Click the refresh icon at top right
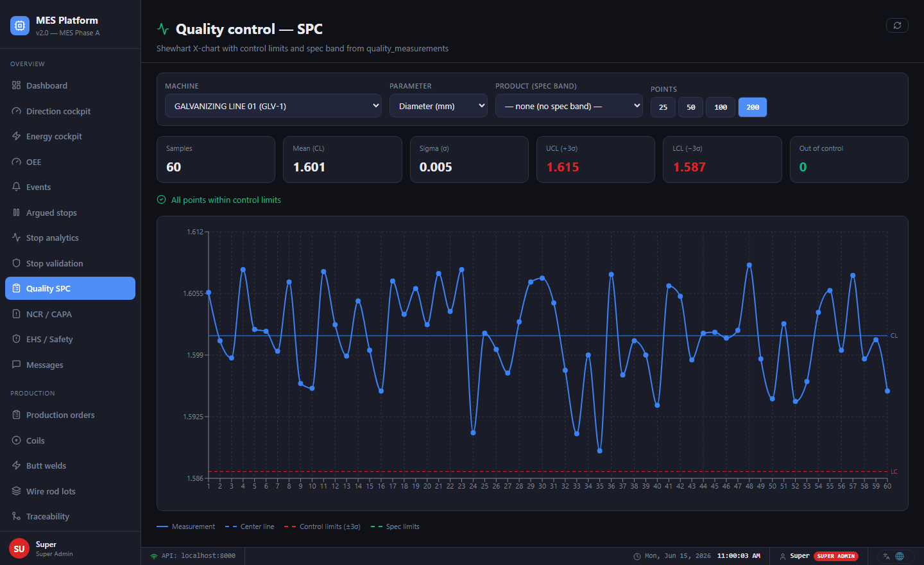 (x=897, y=25)
